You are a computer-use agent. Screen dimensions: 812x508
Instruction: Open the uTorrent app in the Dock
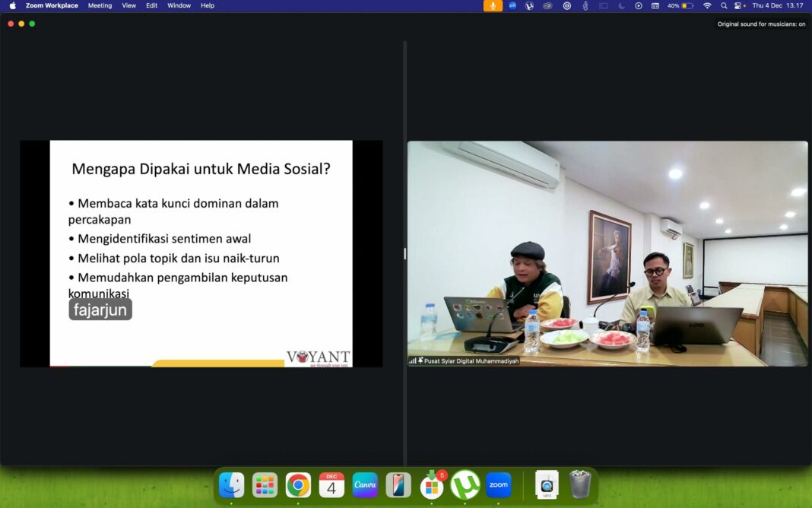tap(465, 484)
